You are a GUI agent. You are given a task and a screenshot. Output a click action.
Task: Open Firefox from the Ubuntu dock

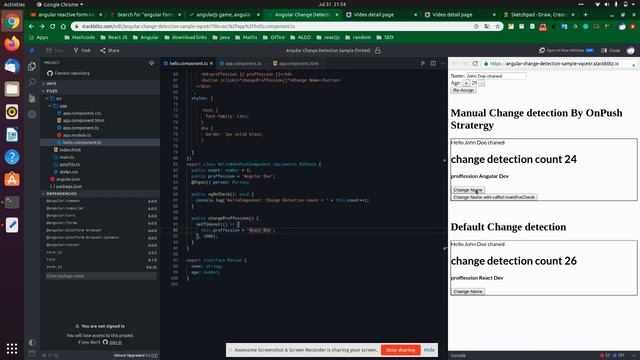tap(12, 43)
